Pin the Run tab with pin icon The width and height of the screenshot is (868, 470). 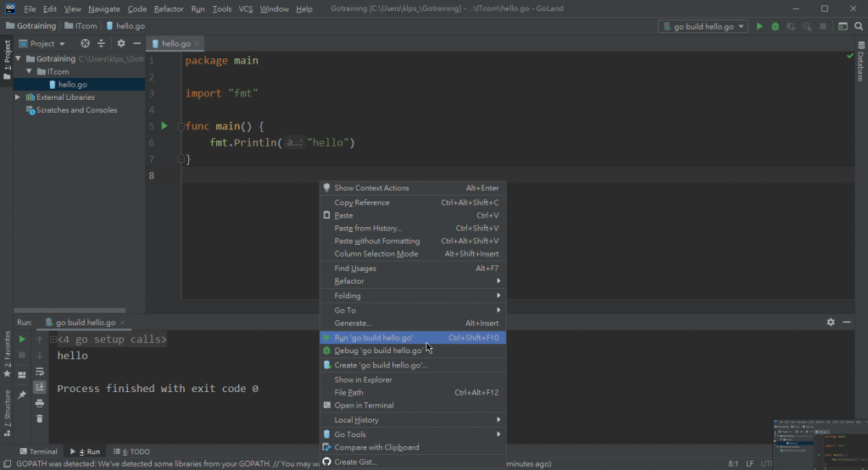pyautogui.click(x=22, y=395)
